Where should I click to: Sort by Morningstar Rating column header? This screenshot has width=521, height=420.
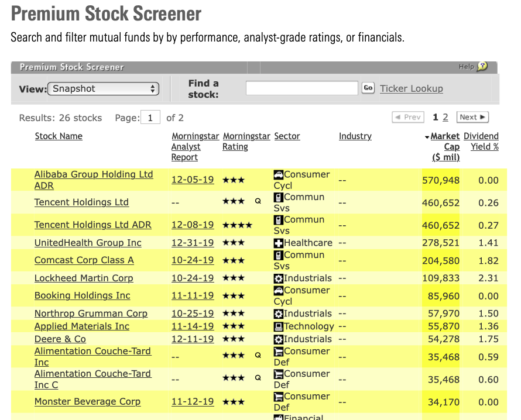[x=246, y=142]
